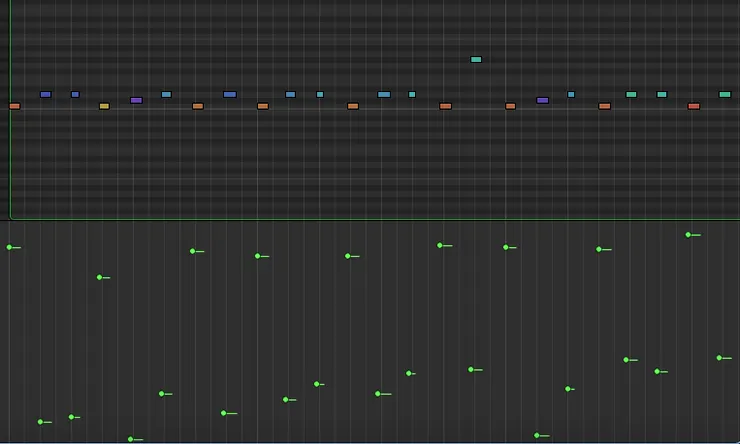
Task: Click the velocity handle of the rightmost green note
Action: click(719, 358)
